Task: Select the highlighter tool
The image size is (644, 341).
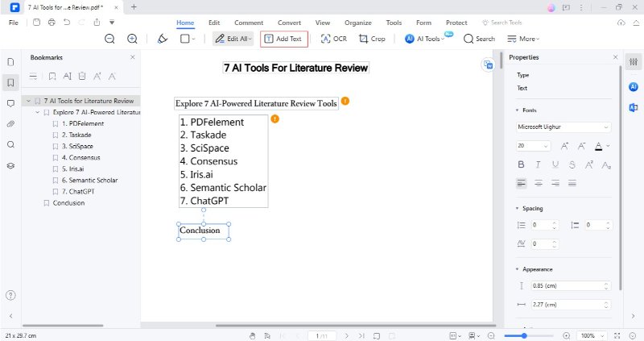Action: click(x=163, y=39)
